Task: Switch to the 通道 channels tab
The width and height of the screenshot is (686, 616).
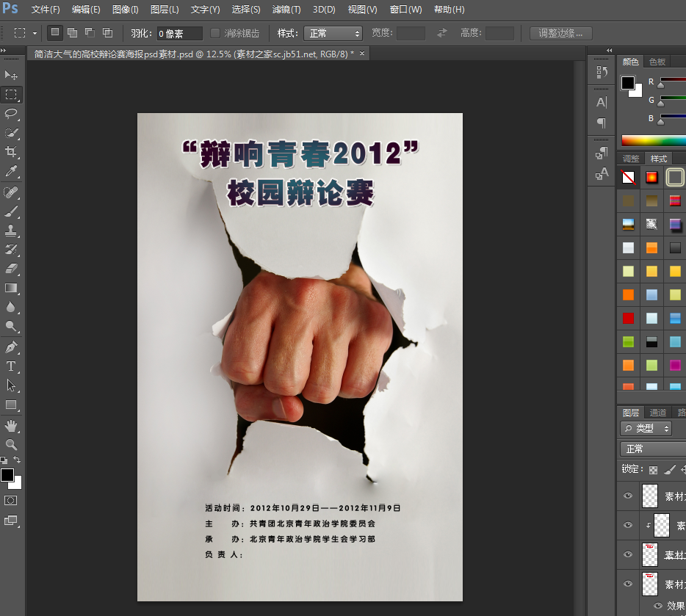Action: [x=657, y=413]
